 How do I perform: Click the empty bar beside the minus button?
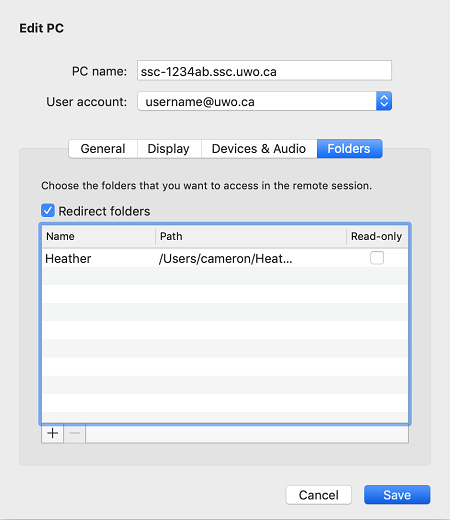[x=247, y=434]
